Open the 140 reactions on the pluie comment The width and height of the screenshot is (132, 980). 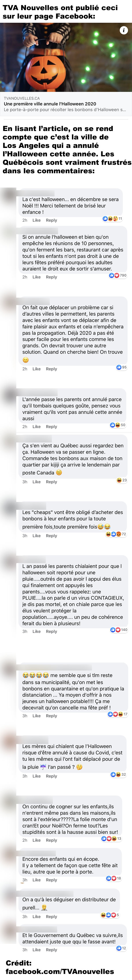point(119,630)
